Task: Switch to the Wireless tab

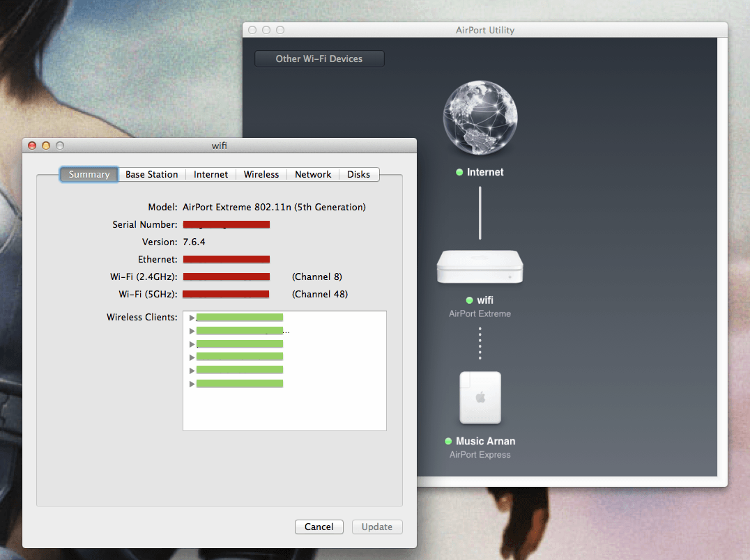Action: [x=261, y=174]
